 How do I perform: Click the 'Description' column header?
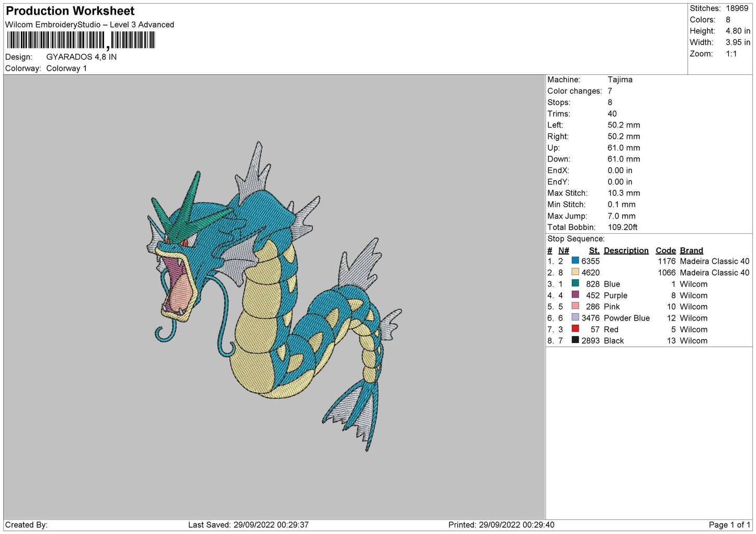click(626, 251)
